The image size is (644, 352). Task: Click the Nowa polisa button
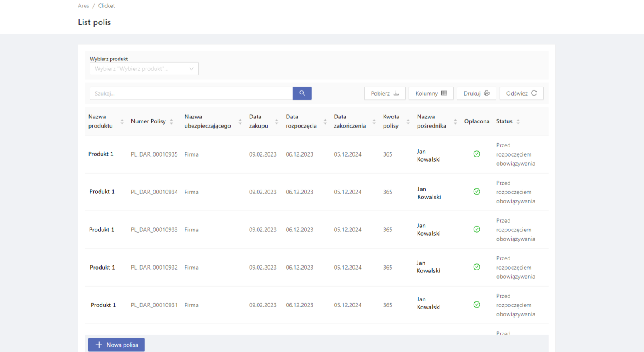pyautogui.click(x=116, y=345)
